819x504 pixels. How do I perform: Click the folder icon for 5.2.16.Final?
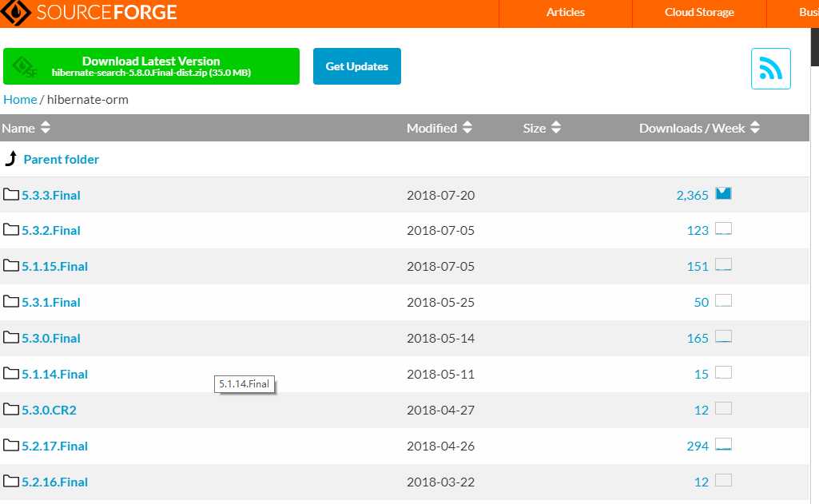11,482
